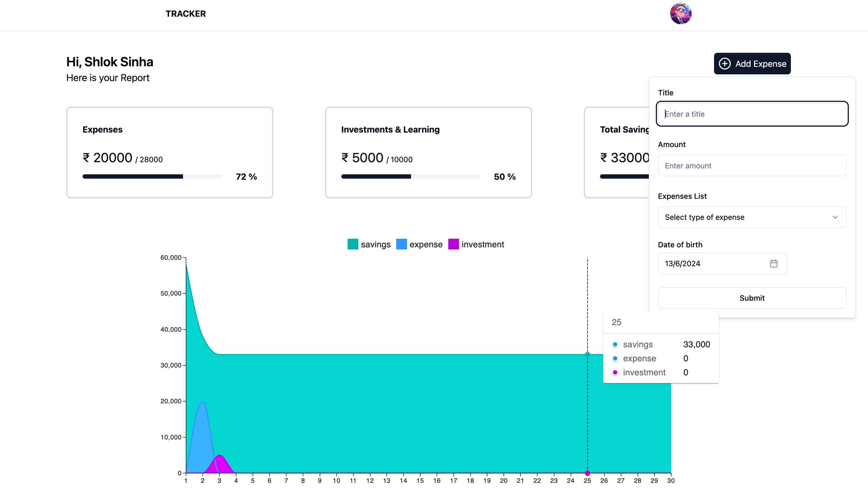
Task: Focus the Enter a title field
Action: pos(752,114)
